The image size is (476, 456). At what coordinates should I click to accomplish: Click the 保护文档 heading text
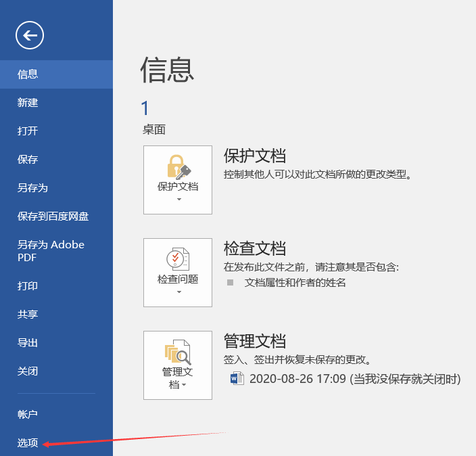click(255, 156)
